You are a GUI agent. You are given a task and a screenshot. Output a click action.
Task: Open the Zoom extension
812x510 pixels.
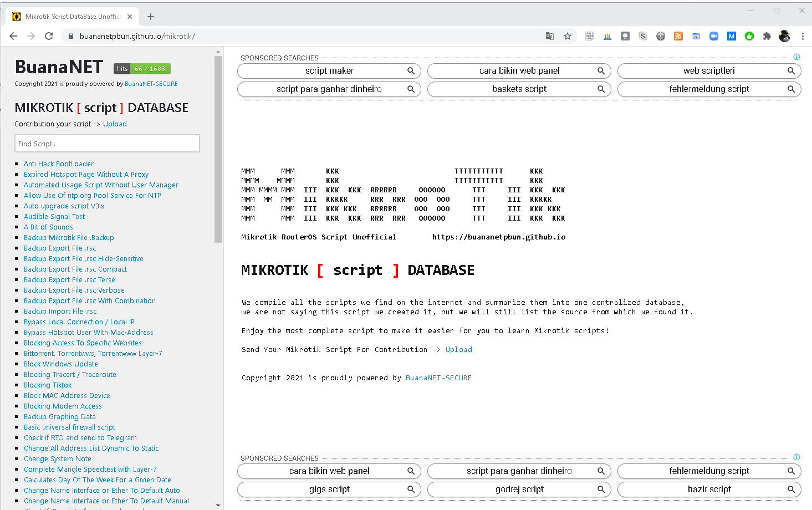click(x=714, y=36)
